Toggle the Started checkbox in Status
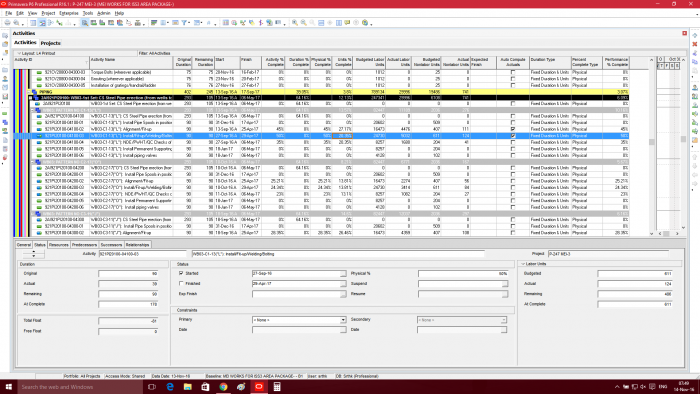The height and width of the screenshot is (394, 700). point(181,273)
